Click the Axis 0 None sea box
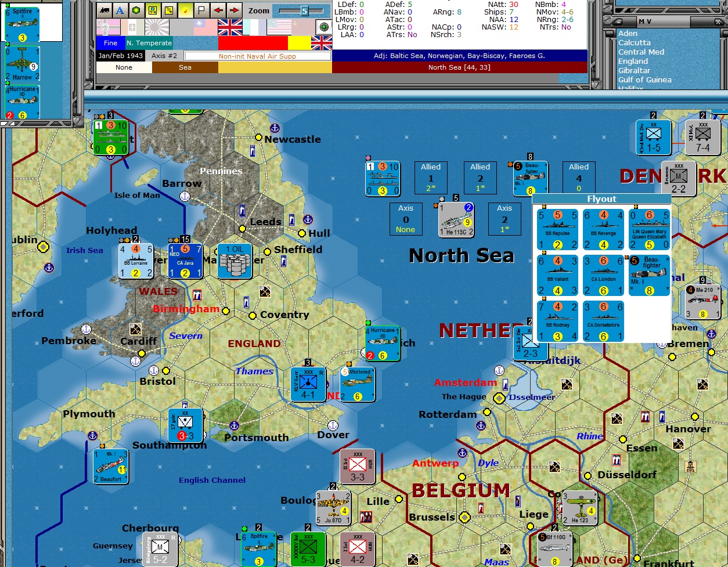The width and height of the screenshot is (728, 567). [406, 219]
